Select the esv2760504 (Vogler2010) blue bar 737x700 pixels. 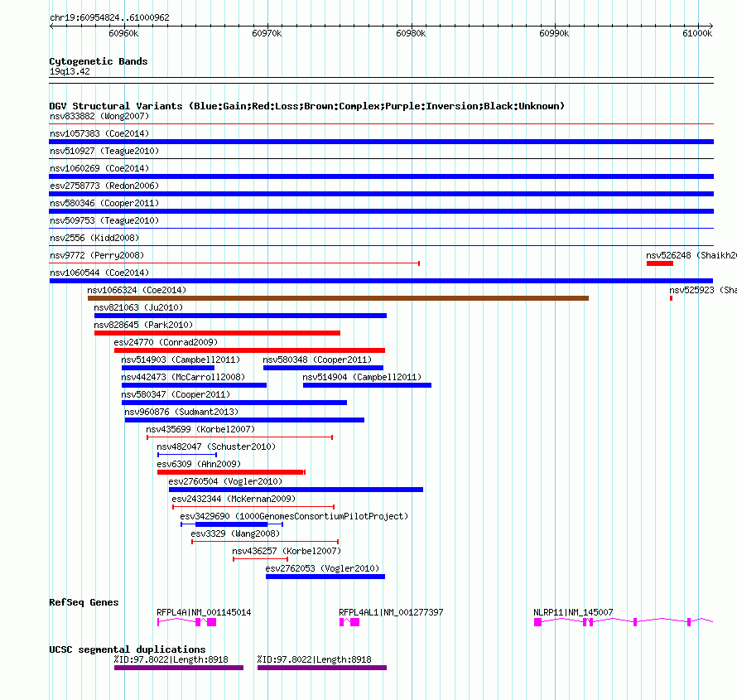click(296, 490)
